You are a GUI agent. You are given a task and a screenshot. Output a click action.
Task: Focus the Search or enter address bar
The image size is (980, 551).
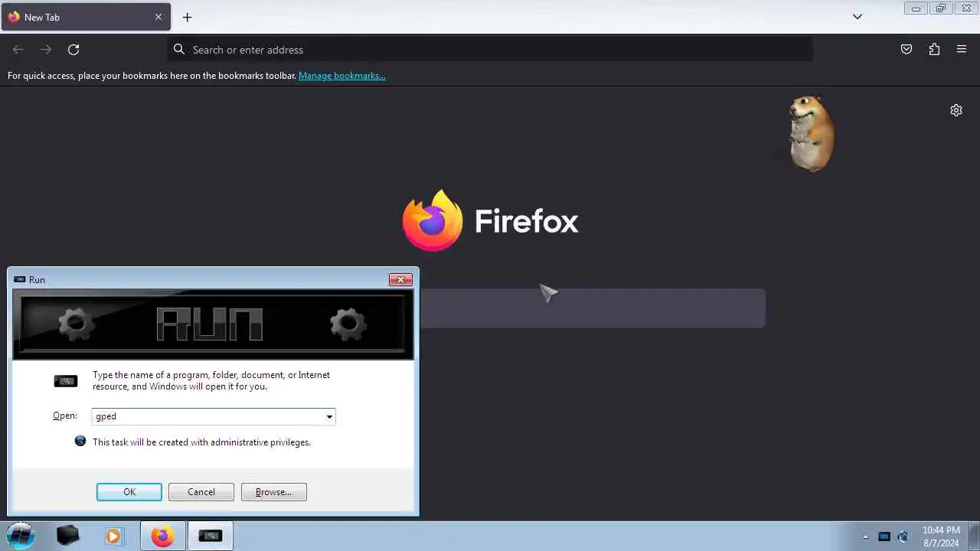(x=490, y=50)
